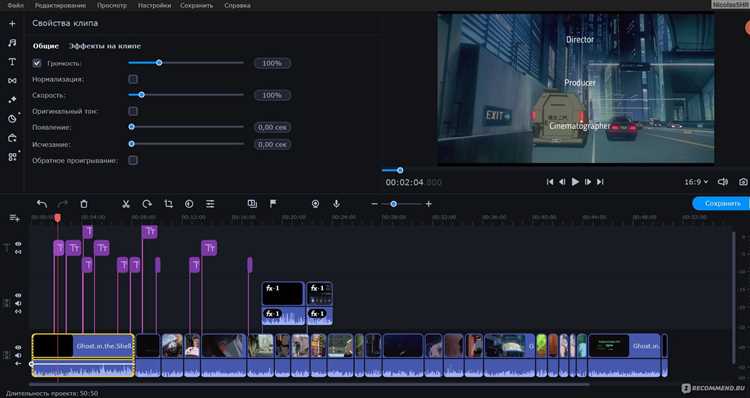Click the preview seek bar handle
This screenshot has width=750, height=398.
tap(400, 170)
